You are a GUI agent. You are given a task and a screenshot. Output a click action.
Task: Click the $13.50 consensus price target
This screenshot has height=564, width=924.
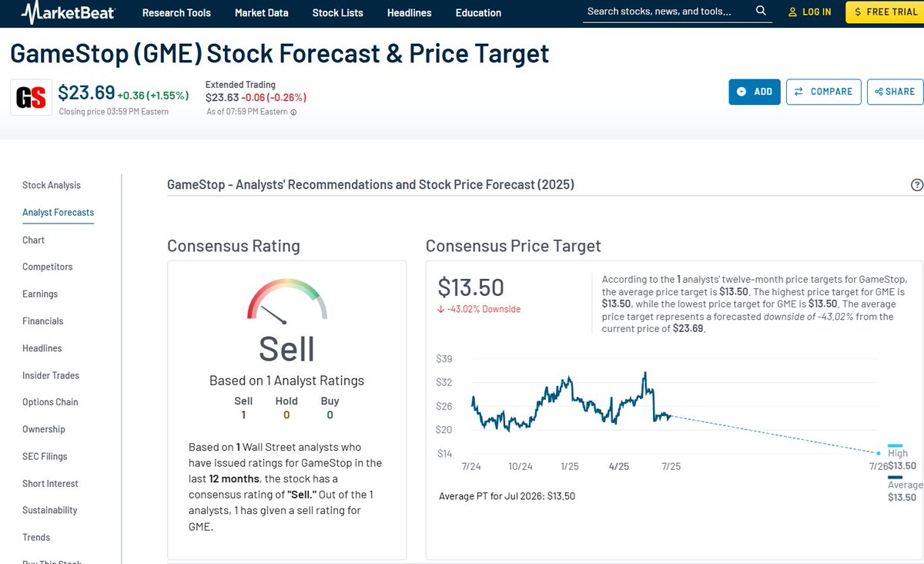[470, 287]
